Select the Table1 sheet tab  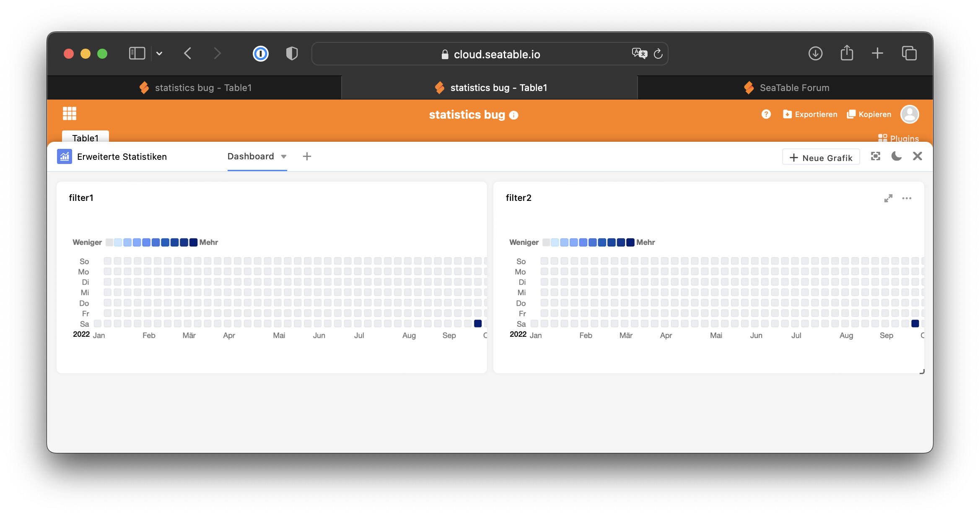(x=85, y=138)
